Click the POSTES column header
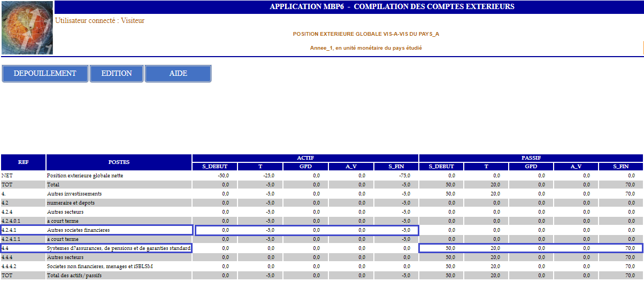Image resolution: width=644 pixels, height=282 pixels. pyautogui.click(x=119, y=162)
